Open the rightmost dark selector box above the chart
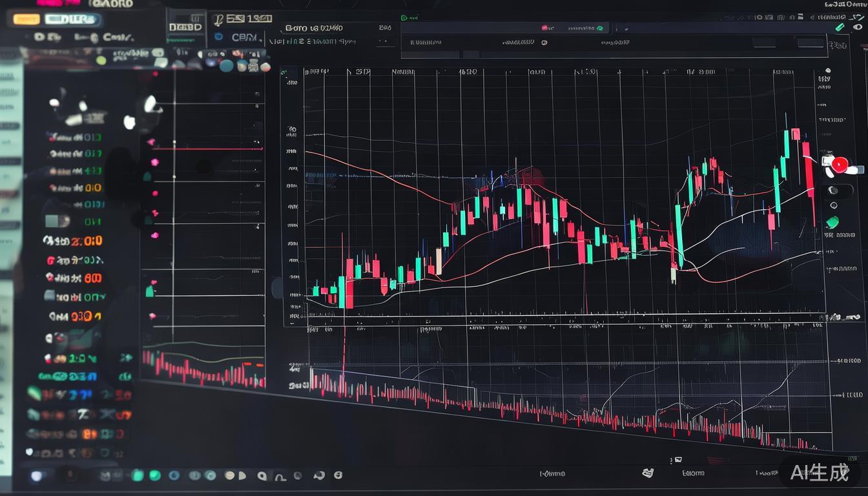868x496 pixels. [x=811, y=43]
